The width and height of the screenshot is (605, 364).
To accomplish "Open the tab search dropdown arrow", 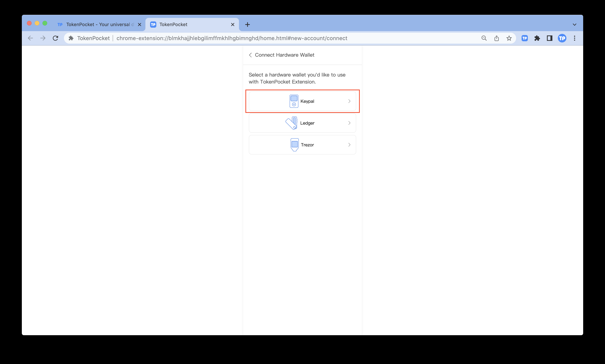I will [x=574, y=25].
